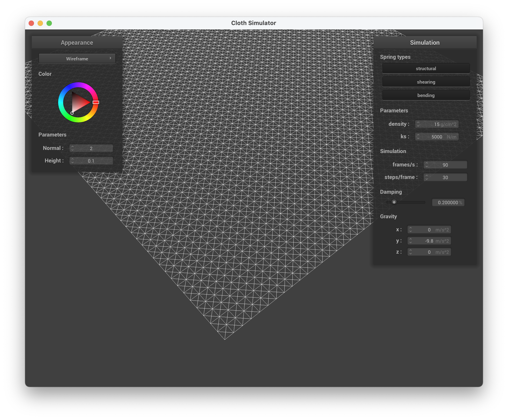Click the steps/frame stepper arrows
508x420 pixels.
coord(426,177)
